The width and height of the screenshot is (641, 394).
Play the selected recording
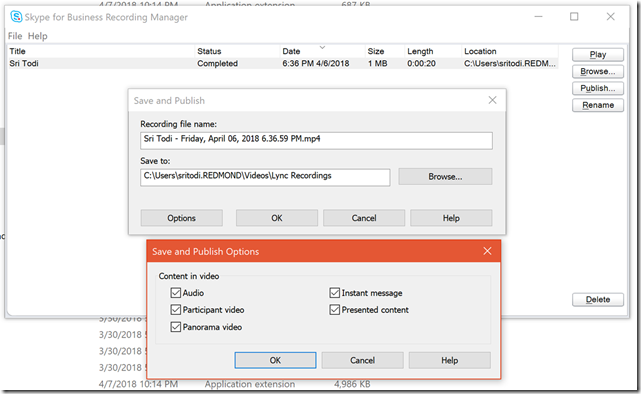tap(598, 54)
